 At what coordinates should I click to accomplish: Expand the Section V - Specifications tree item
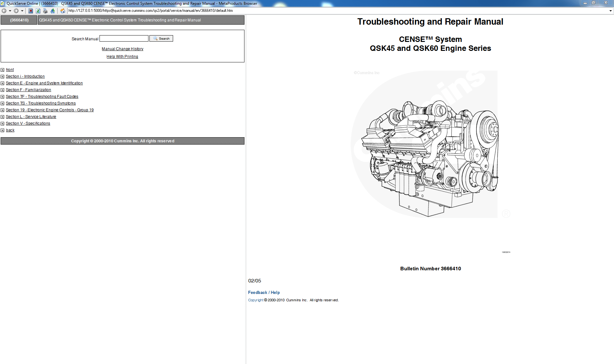click(x=3, y=123)
